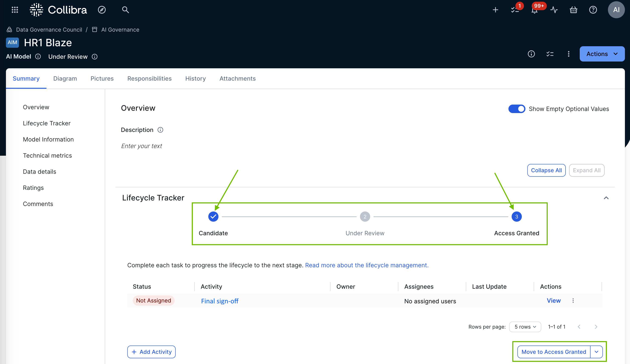Open the 5 rows per page dropdown
This screenshot has width=630, height=364.
(x=525, y=327)
